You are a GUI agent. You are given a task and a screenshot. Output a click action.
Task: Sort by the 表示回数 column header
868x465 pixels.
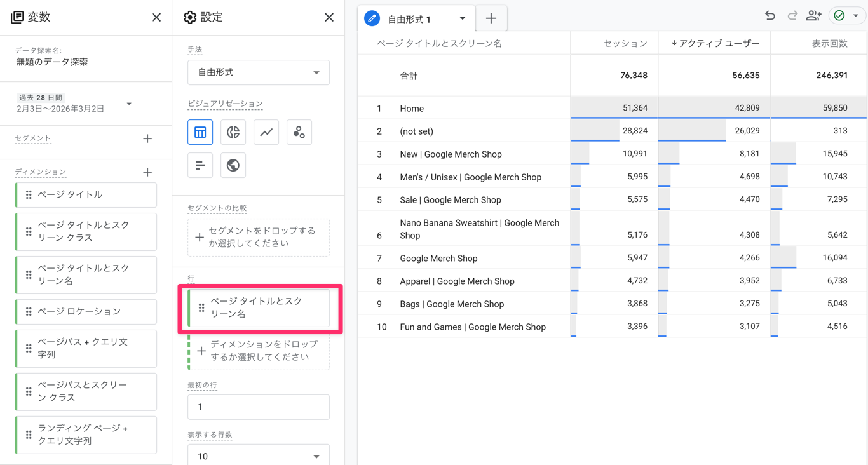829,43
